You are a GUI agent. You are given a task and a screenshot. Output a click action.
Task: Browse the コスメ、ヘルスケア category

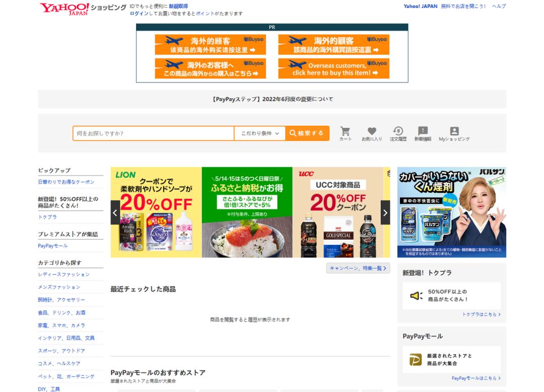click(59, 364)
